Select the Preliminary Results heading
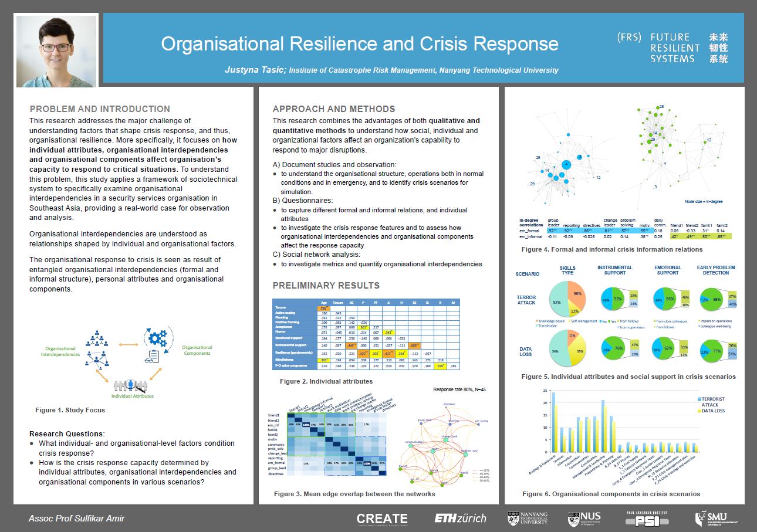 click(x=326, y=286)
